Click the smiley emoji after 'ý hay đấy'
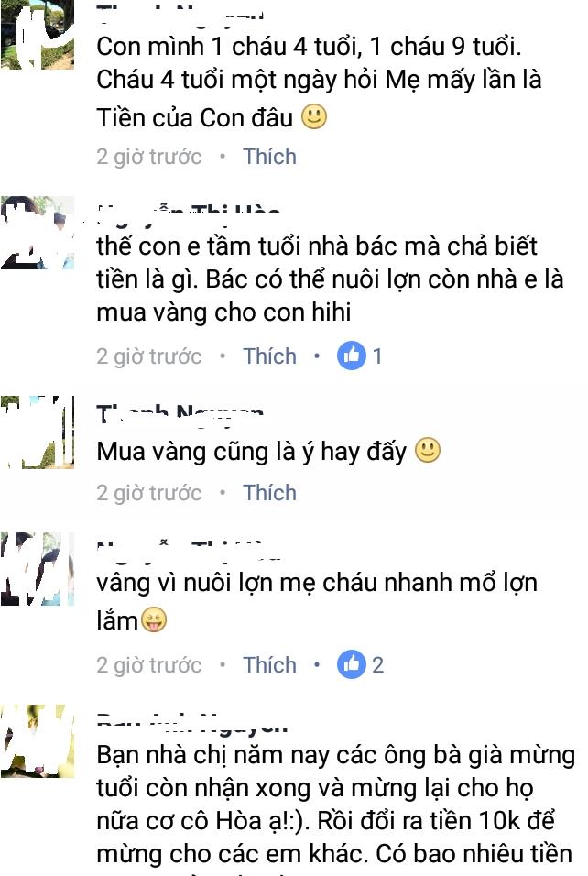 [x=428, y=450]
